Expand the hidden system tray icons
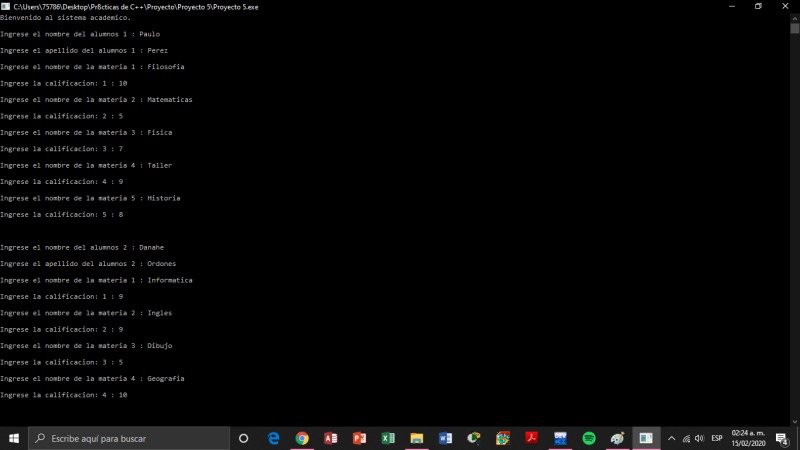 point(672,438)
